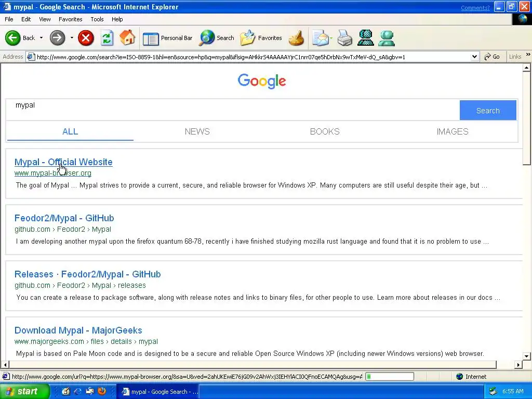Open the Edit menu
The width and height of the screenshot is (532, 399).
coord(26,19)
